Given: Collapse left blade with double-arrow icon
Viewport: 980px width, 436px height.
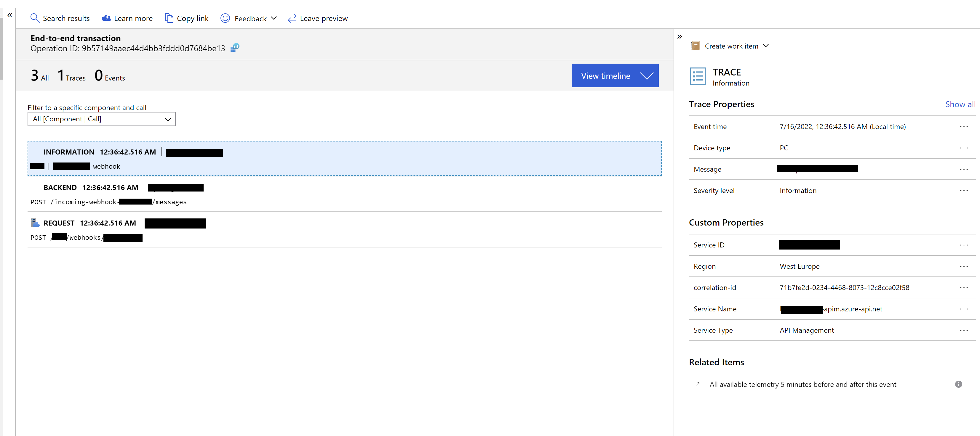Looking at the screenshot, I should click(10, 15).
